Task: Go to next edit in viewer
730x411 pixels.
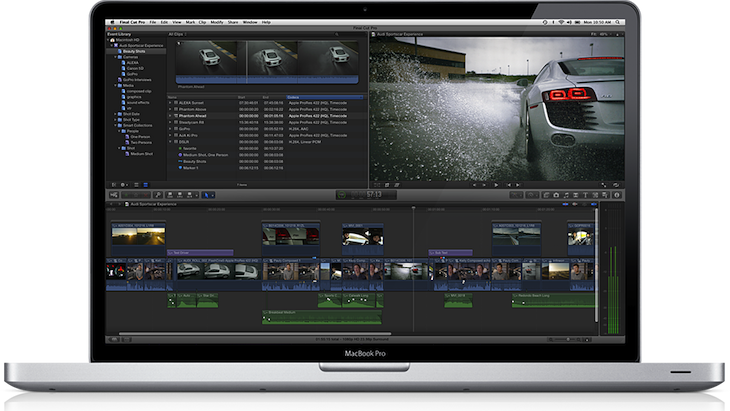Action: pos(517,185)
